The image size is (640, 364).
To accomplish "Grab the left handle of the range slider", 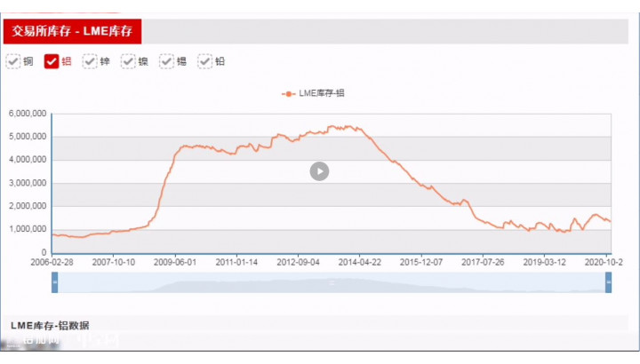I will 55,282.
